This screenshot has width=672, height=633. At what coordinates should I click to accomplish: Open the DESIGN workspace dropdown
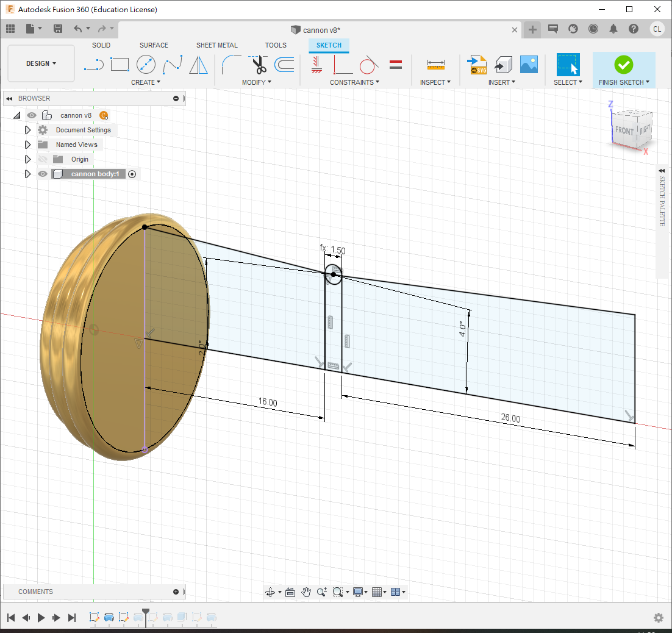pyautogui.click(x=41, y=63)
